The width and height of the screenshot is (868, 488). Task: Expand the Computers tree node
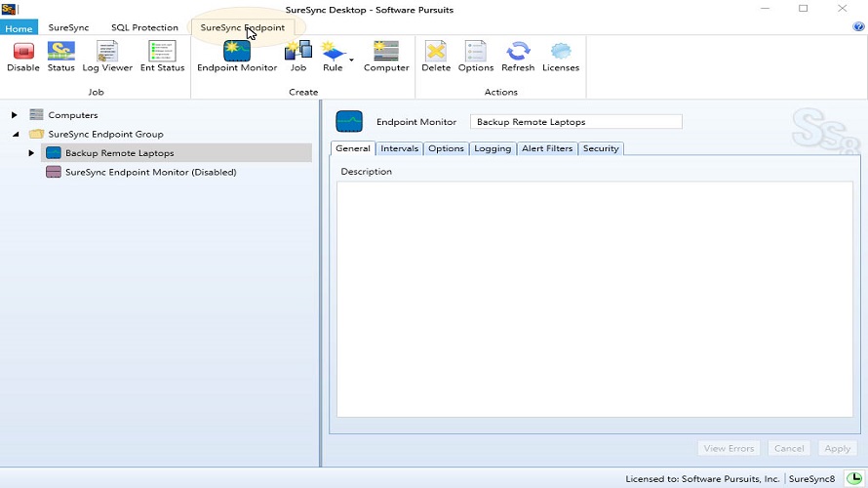(15, 115)
